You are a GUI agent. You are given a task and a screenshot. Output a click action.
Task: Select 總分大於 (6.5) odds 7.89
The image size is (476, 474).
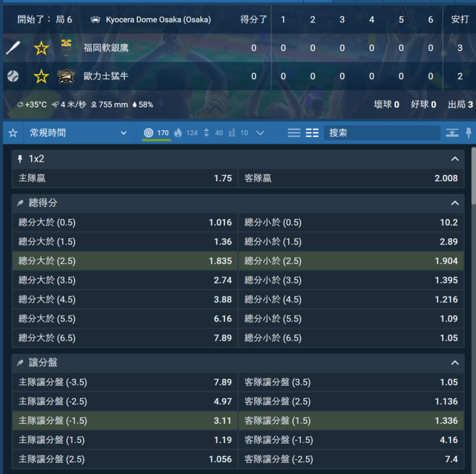[x=125, y=338]
